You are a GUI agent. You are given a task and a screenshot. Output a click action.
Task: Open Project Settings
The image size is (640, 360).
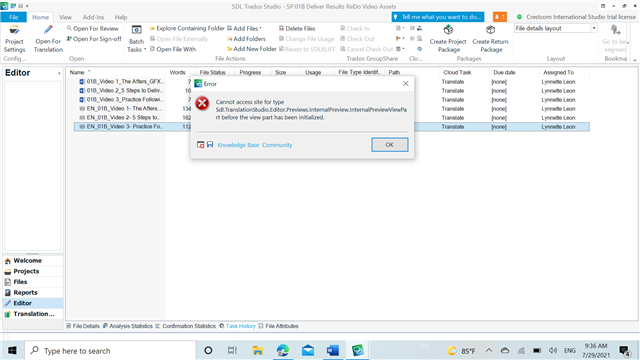14,39
